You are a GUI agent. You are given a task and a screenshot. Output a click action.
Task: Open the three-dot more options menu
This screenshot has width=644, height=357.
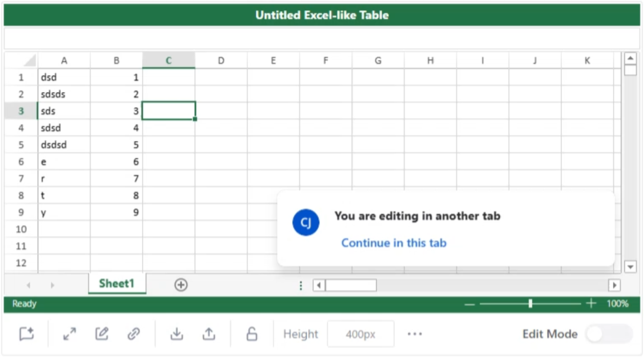(415, 334)
